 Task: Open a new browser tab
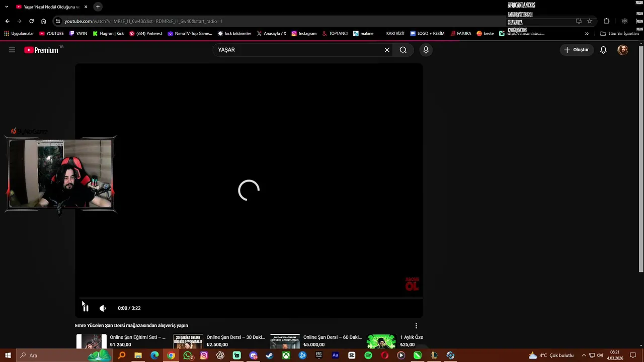[98, 7]
